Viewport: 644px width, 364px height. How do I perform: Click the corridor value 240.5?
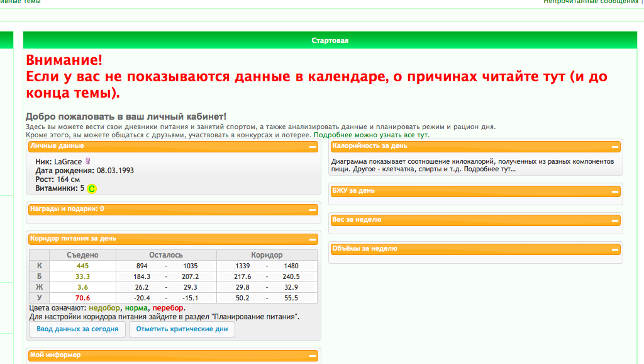point(291,276)
